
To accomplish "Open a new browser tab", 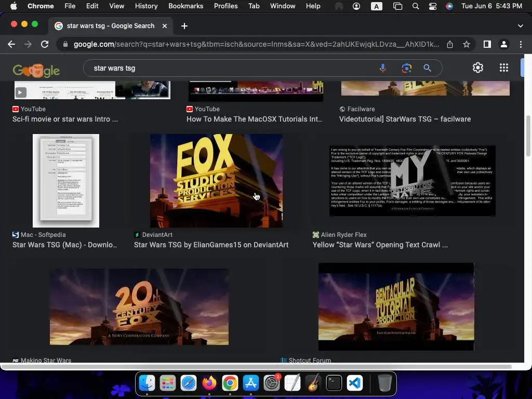I will (x=184, y=26).
